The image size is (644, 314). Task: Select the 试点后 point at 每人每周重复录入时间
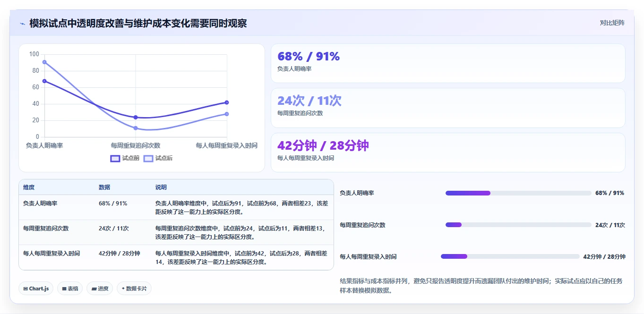click(227, 114)
